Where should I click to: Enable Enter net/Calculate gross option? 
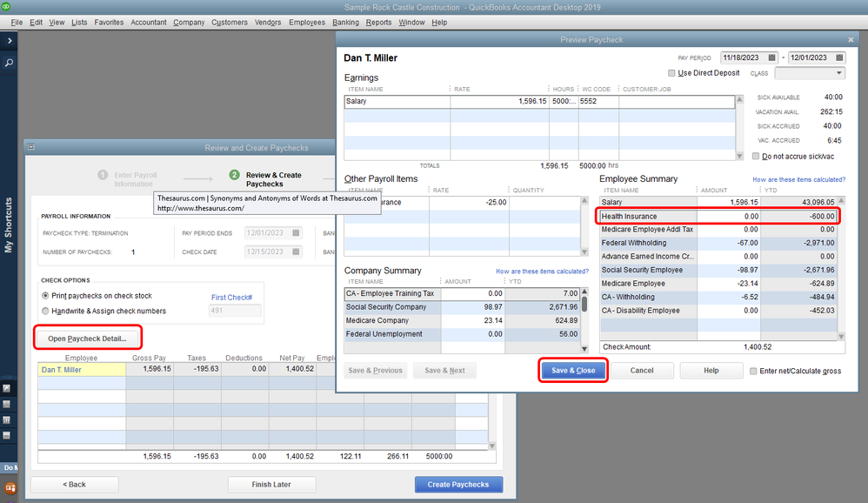coord(753,371)
